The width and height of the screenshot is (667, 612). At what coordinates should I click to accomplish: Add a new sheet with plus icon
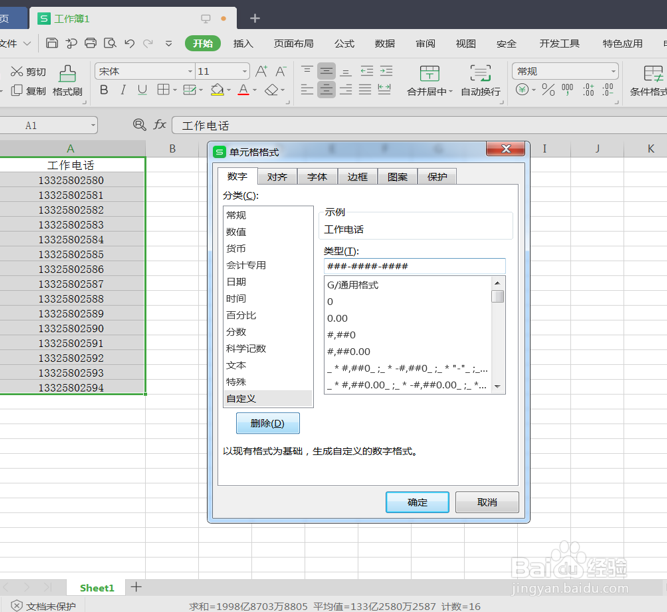coord(136,587)
